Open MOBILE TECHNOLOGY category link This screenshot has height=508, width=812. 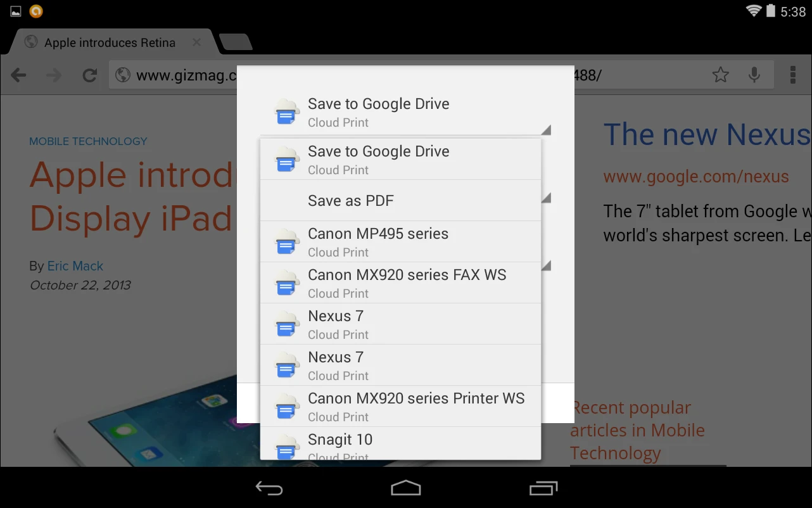point(88,141)
